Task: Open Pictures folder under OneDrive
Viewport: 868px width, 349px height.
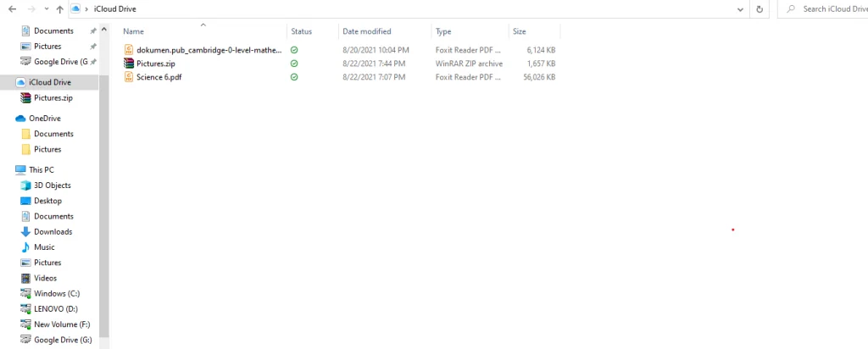Action: pos(47,149)
